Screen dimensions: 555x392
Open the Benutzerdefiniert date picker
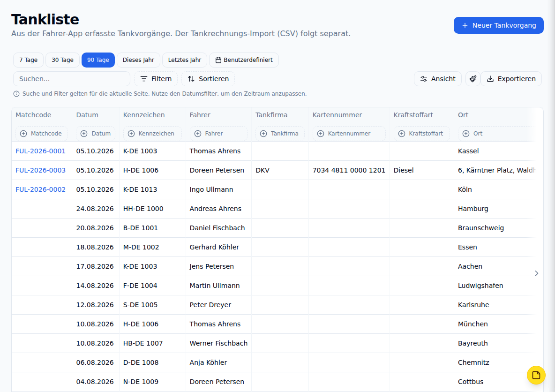[x=244, y=60]
